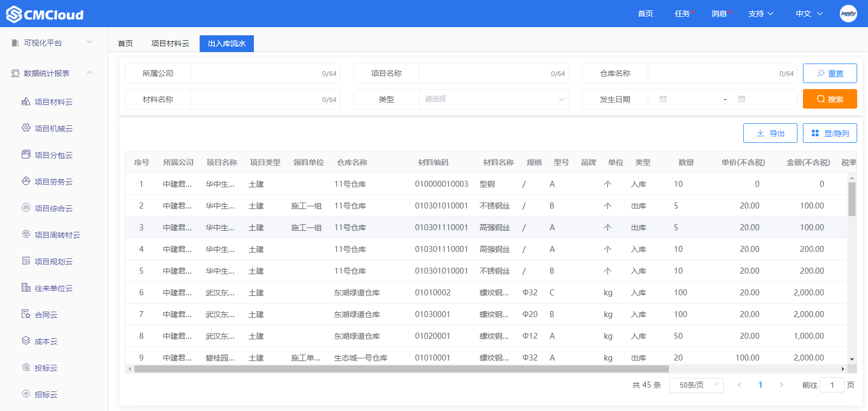Click the scroll-right arrow of table
The width and height of the screenshot is (868, 411).
point(843,369)
